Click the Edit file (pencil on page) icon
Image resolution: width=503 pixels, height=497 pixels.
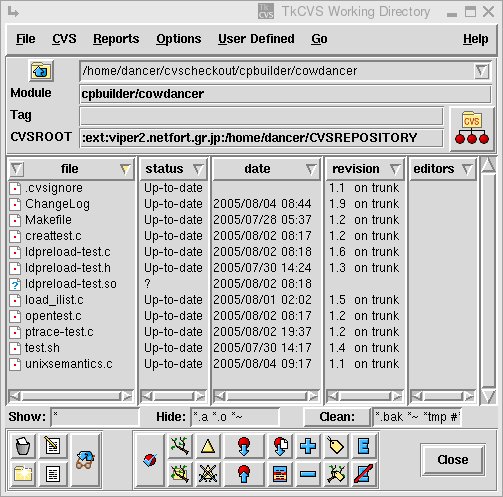(53, 446)
